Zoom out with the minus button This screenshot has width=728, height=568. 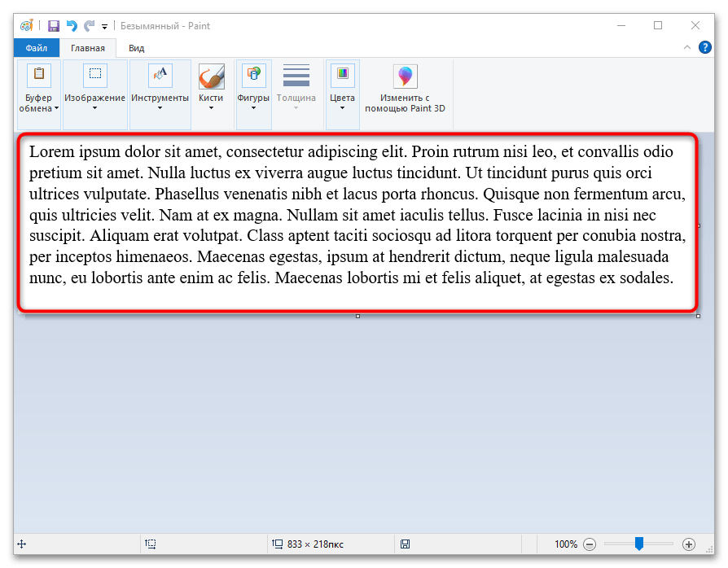pyautogui.click(x=590, y=544)
